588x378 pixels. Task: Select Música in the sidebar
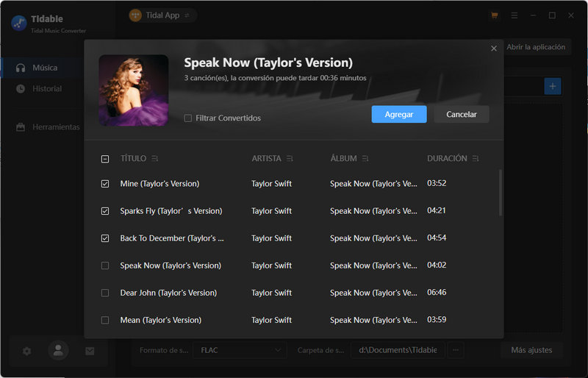[x=45, y=68]
